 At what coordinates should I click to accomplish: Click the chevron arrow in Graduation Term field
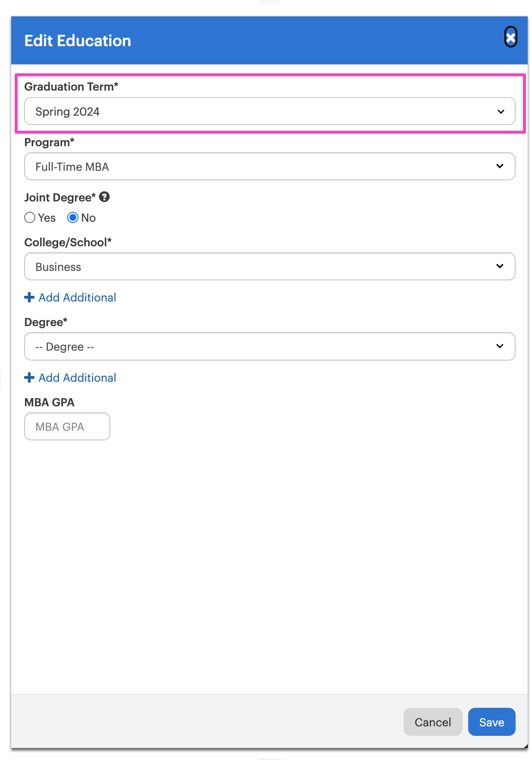[501, 112]
